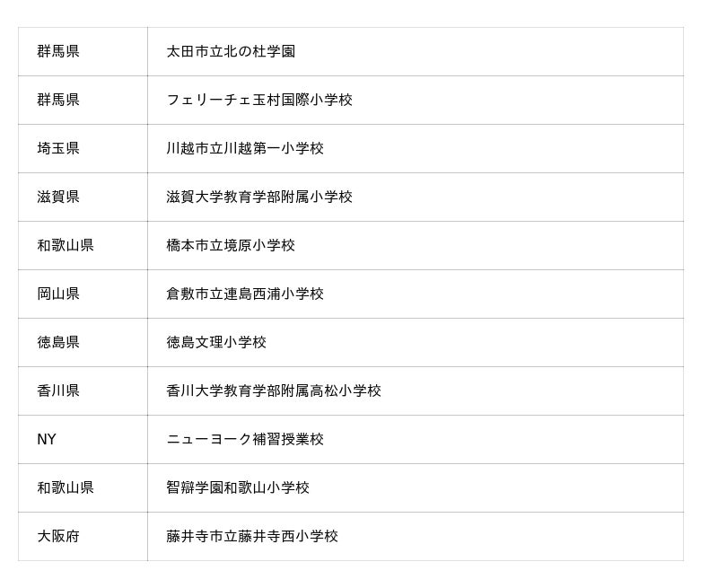Select the フェリーチェ玉村国際小学校 text
The height and width of the screenshot is (588, 718).
point(259,100)
